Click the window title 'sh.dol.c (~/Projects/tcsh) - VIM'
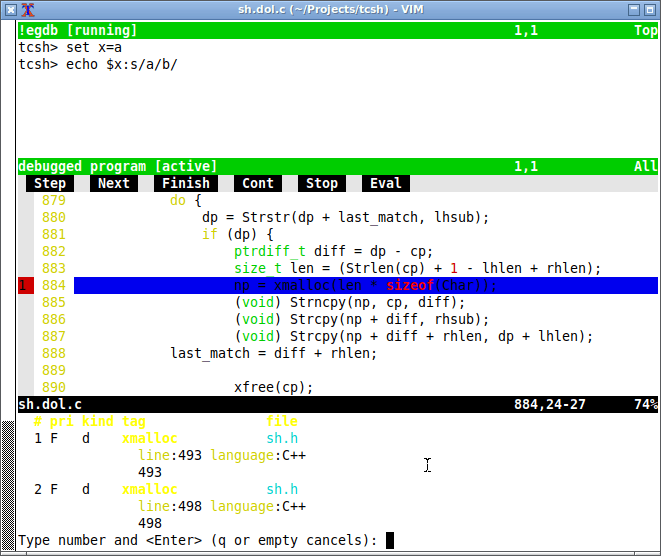 click(x=330, y=9)
